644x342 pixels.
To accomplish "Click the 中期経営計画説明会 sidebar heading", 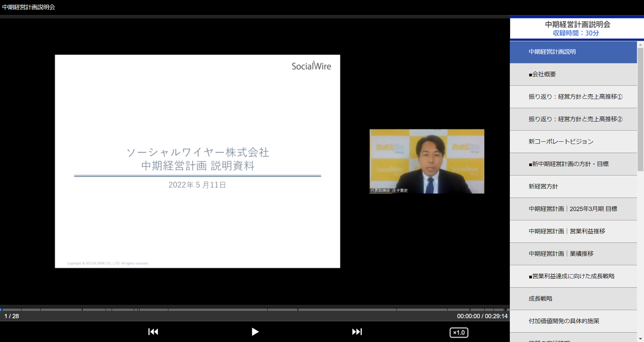I will 577,24.
